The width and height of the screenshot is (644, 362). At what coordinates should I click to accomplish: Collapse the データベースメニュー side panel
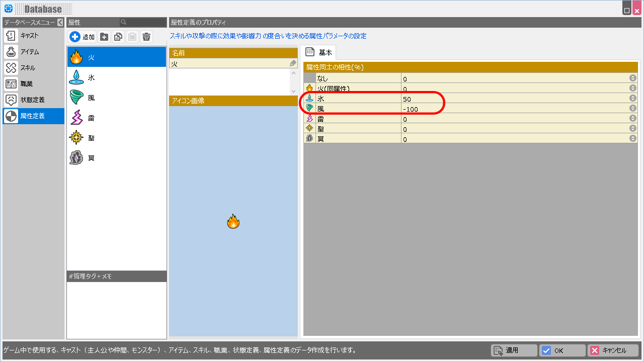pos(60,23)
